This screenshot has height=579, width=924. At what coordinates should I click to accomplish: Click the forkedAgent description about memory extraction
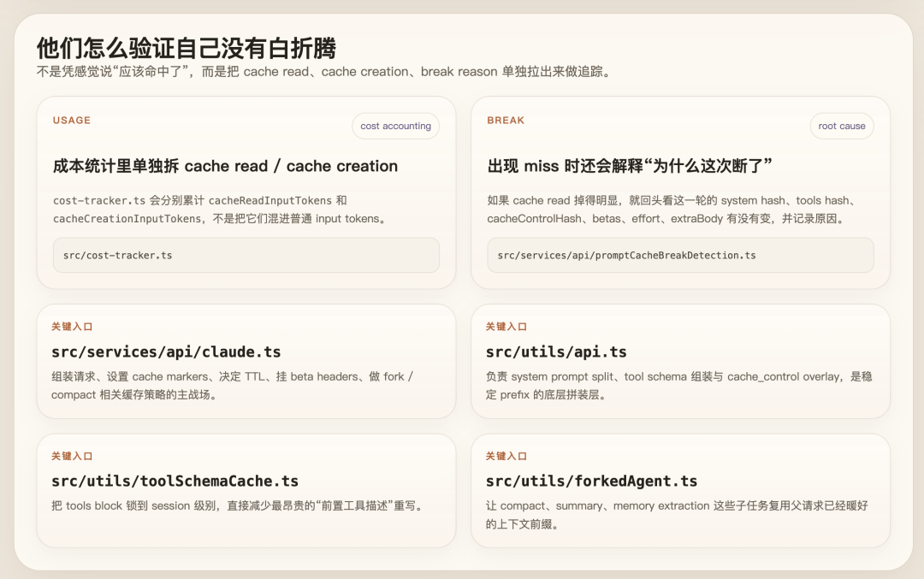point(676,514)
